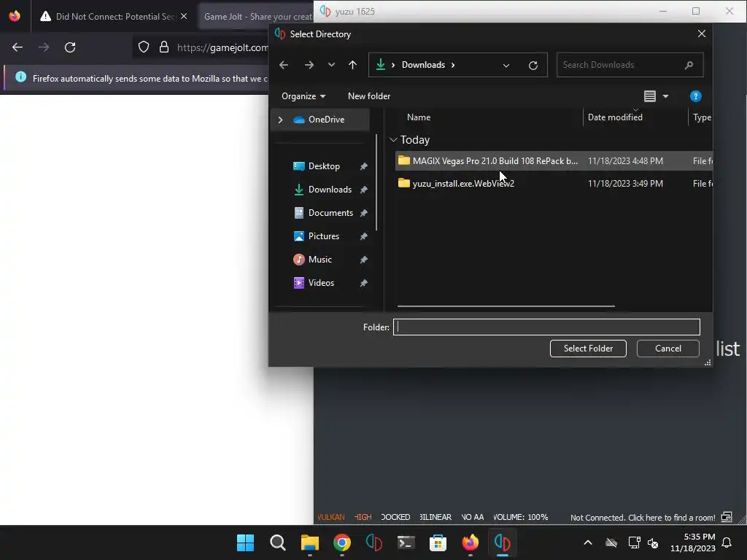Click Not Connected find a room link
Image resolution: width=747 pixels, height=560 pixels.
click(643, 518)
